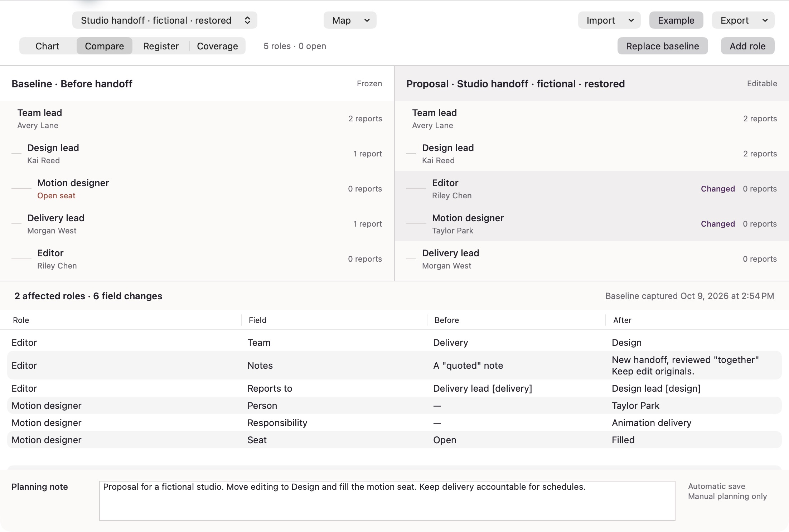The width and height of the screenshot is (789, 532).
Task: Select the Compare tab
Action: click(104, 46)
